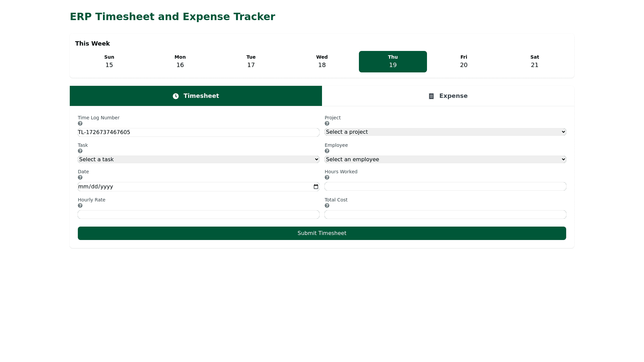Click help icon below Total Cost label
Screen dimensions: 644x362
pyautogui.click(x=327, y=206)
